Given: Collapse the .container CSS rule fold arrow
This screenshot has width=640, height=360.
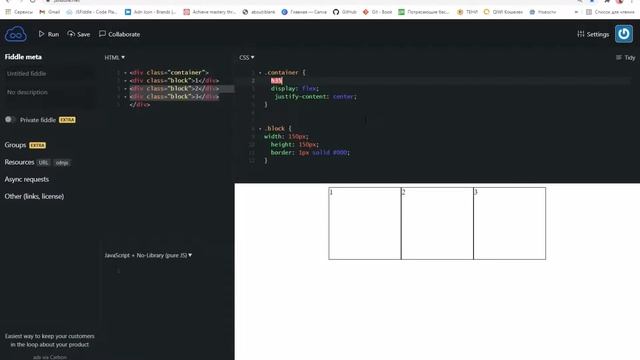Looking at the screenshot, I should tap(260, 73).
